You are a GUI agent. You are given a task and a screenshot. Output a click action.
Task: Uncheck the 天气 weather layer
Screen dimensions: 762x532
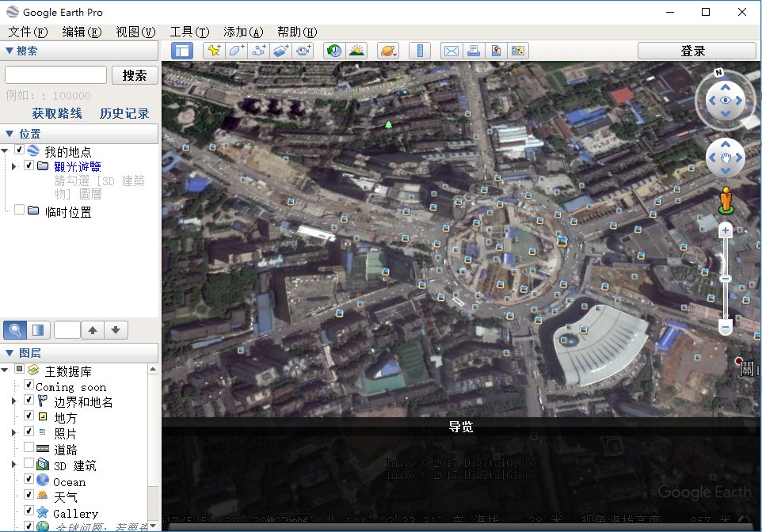(29, 496)
